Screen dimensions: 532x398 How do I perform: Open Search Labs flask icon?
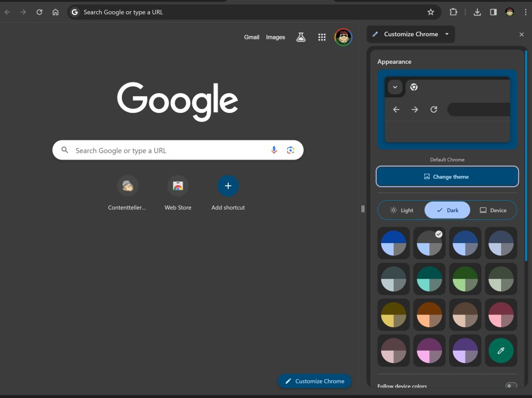coord(301,37)
